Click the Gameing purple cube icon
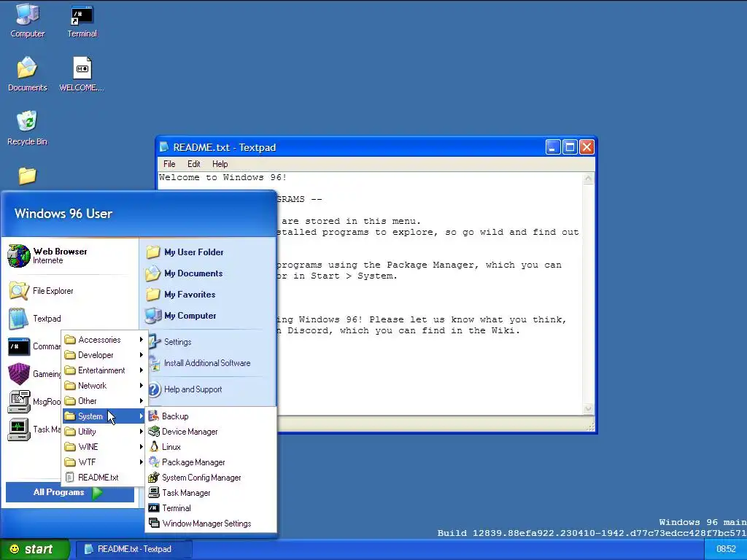Screen dimensions: 747x560 pyautogui.click(x=19, y=374)
